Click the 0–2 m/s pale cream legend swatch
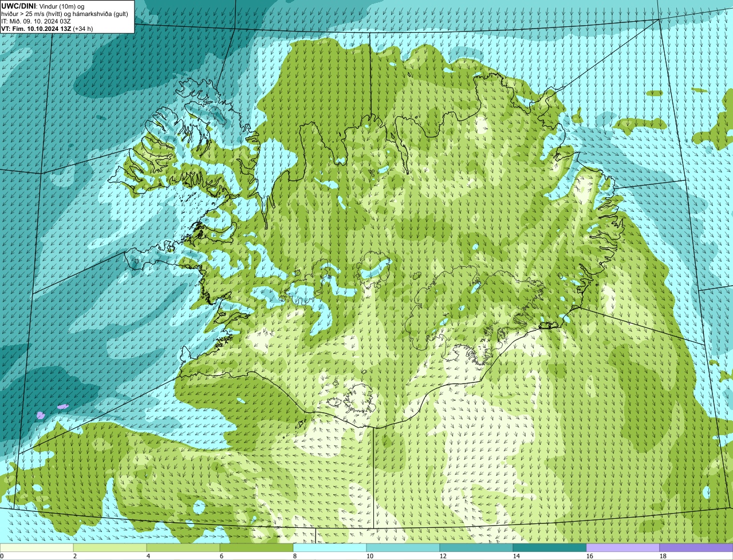The width and height of the screenshot is (733, 560). pyautogui.click(x=37, y=548)
